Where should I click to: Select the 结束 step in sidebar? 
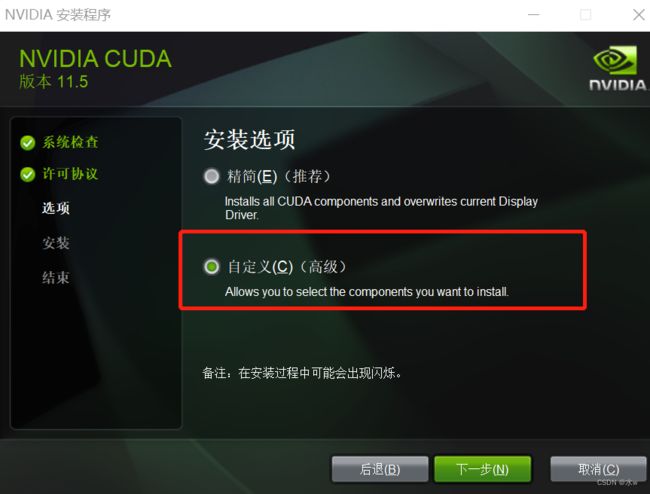[x=56, y=278]
